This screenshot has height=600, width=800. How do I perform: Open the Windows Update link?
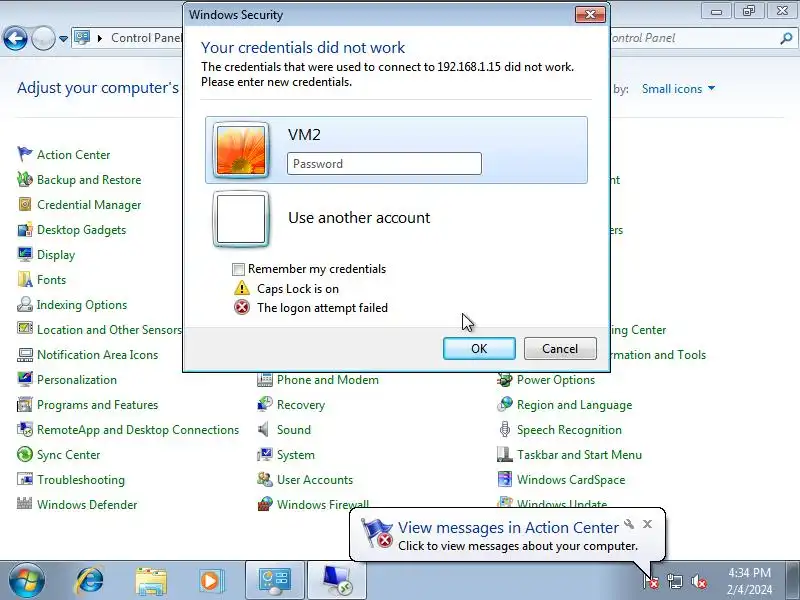[562, 504]
